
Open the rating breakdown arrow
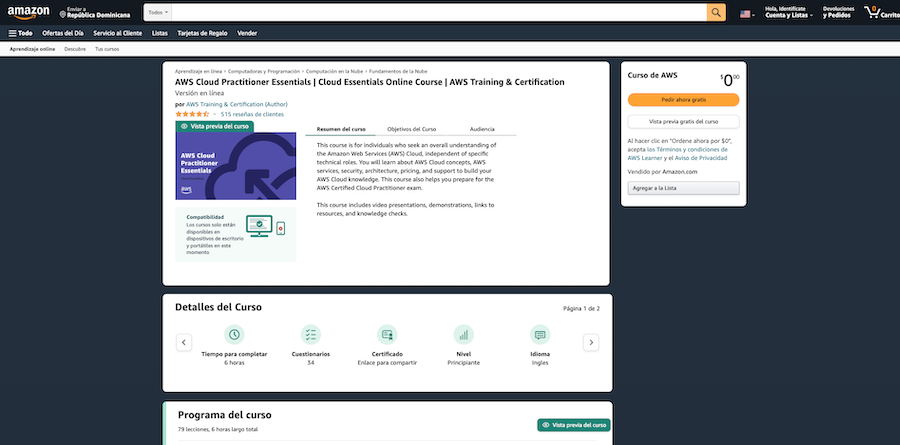(x=214, y=115)
